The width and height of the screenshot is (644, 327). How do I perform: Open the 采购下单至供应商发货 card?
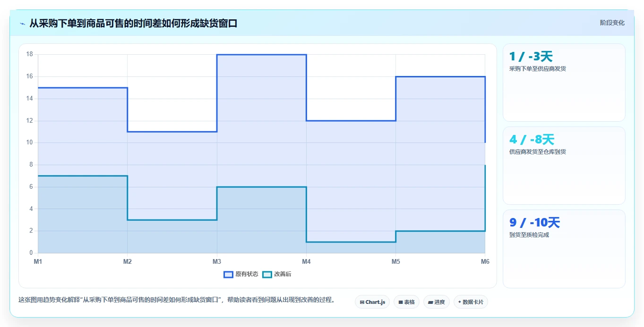click(564, 83)
